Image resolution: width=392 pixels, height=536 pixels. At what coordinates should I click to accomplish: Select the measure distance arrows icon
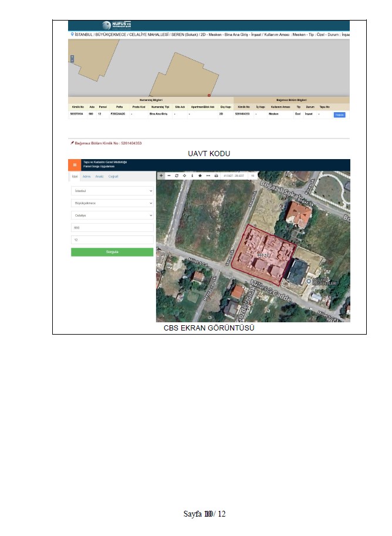click(208, 176)
